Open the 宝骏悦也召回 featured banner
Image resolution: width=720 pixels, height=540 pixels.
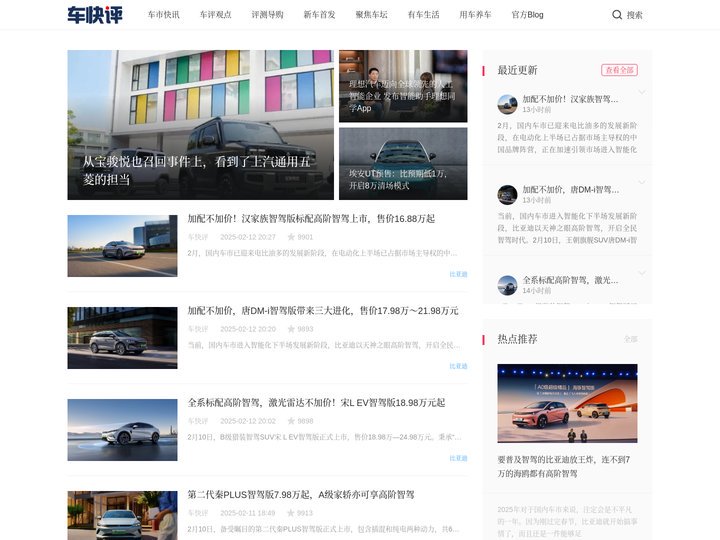(201, 125)
